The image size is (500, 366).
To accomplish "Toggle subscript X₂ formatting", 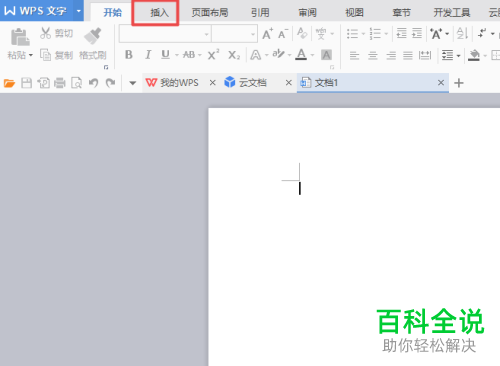I will pos(234,55).
